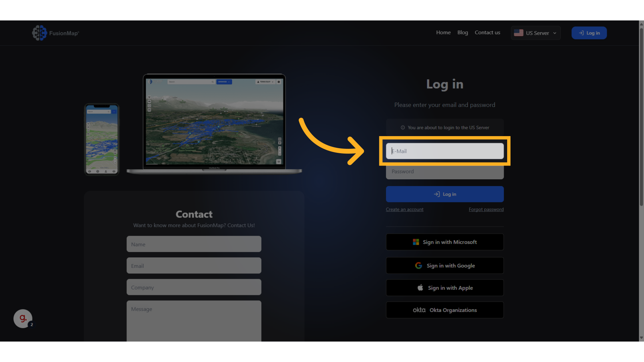Click the info icon beside US Server notice

pyautogui.click(x=402, y=128)
